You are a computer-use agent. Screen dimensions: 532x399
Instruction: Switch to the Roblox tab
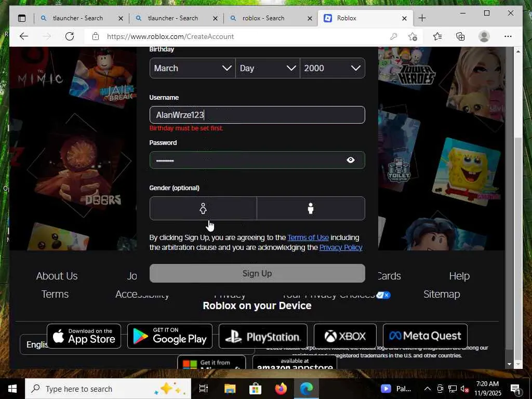click(365, 18)
